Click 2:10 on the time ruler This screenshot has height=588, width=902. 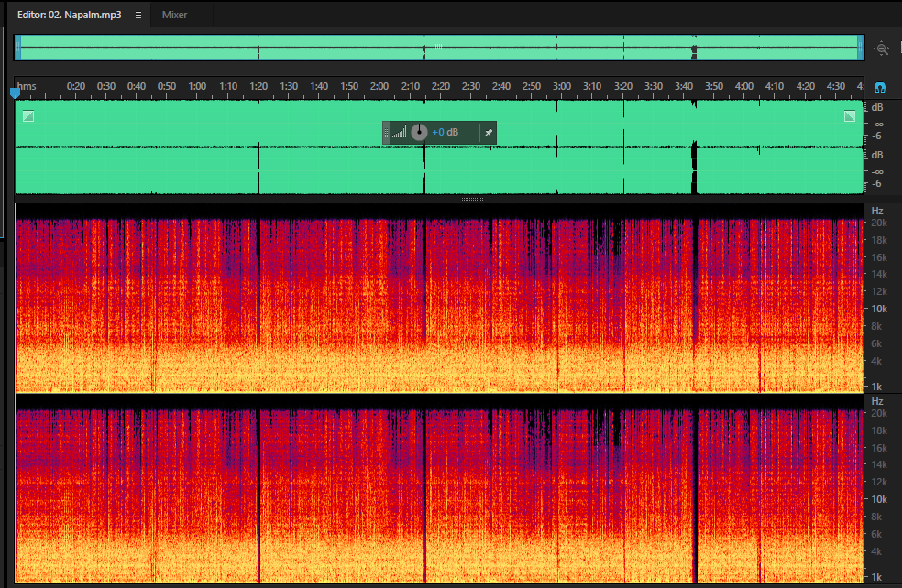coord(411,86)
